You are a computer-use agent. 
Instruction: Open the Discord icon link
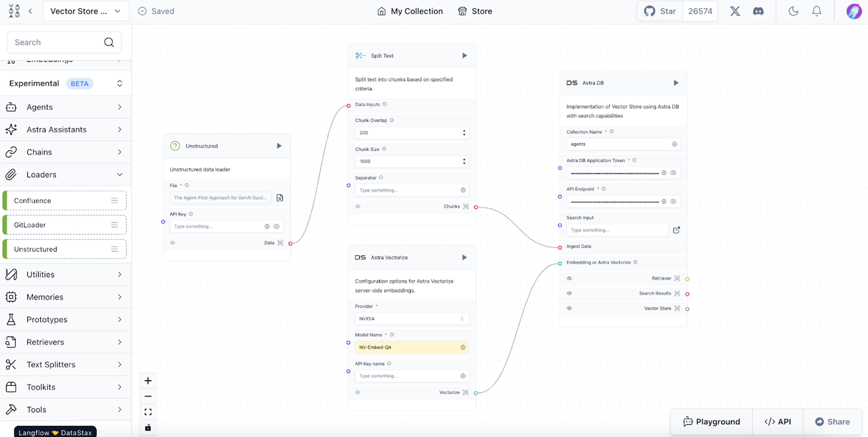click(758, 11)
